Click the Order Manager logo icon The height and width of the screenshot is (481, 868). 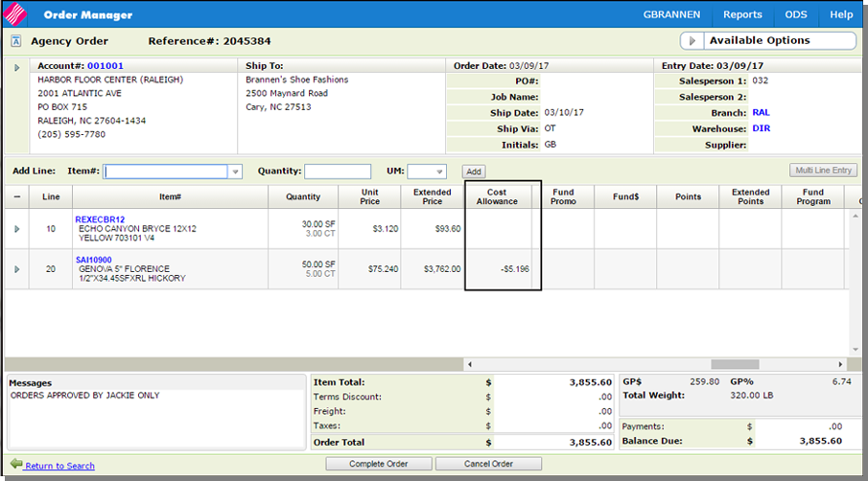15,14
